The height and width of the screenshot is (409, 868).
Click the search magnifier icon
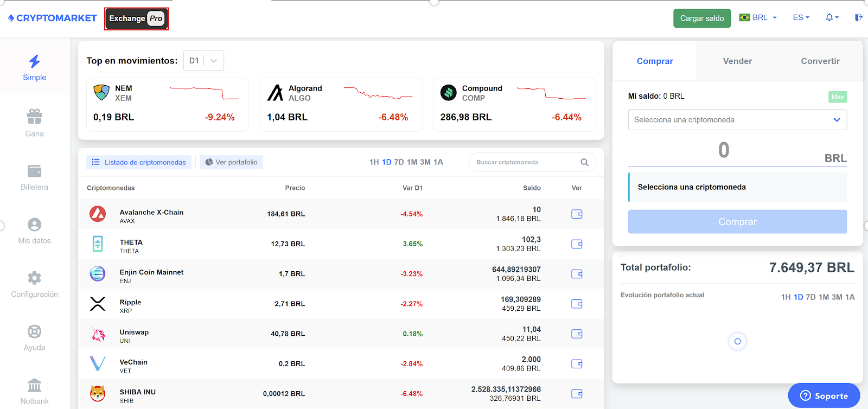pyautogui.click(x=584, y=162)
